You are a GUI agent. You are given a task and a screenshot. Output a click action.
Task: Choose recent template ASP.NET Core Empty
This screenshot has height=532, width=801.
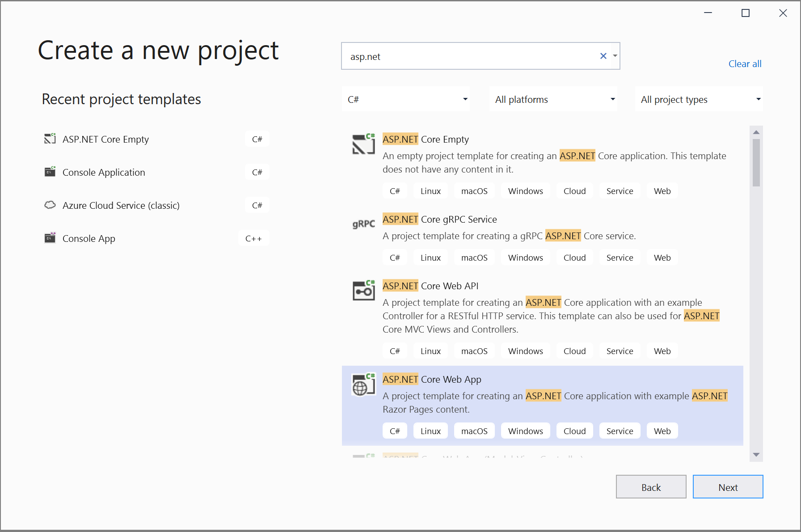click(x=105, y=139)
